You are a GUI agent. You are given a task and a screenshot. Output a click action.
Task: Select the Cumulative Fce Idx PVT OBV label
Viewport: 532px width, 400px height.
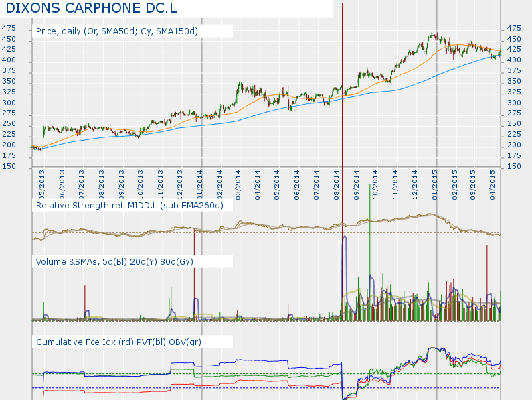point(118,342)
